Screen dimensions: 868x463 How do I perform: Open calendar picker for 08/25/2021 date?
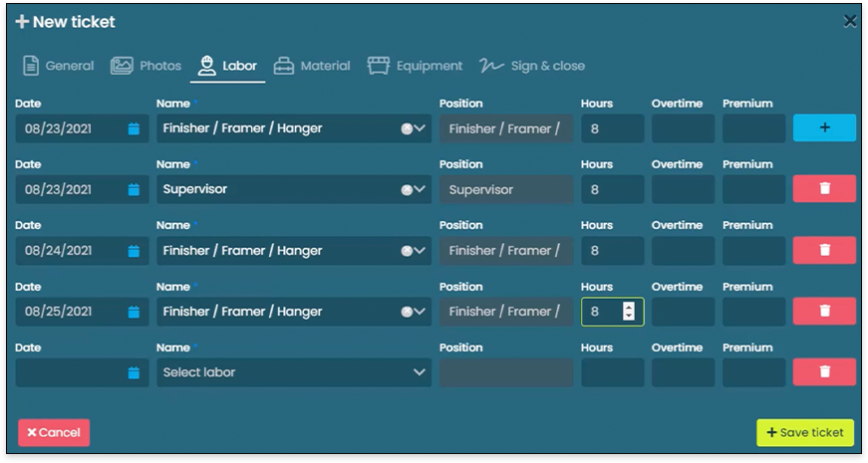point(134,312)
